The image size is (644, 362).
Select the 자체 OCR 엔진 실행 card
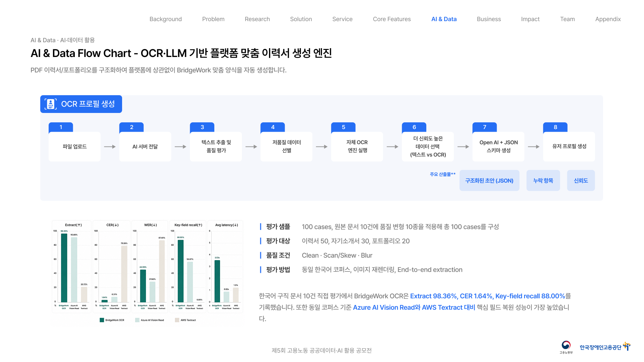pyautogui.click(x=357, y=146)
